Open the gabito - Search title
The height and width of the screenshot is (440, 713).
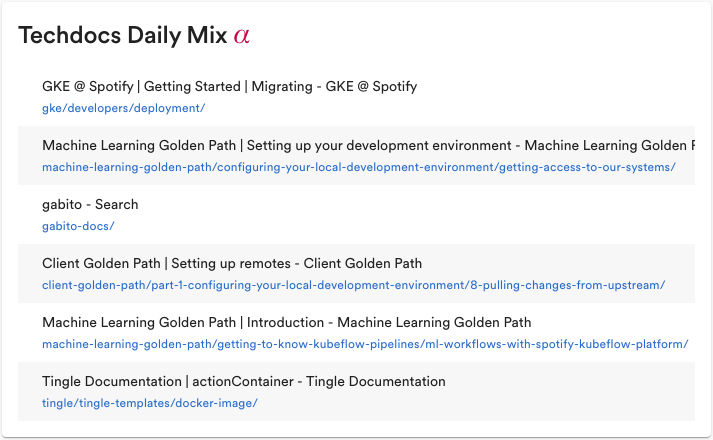pos(90,205)
